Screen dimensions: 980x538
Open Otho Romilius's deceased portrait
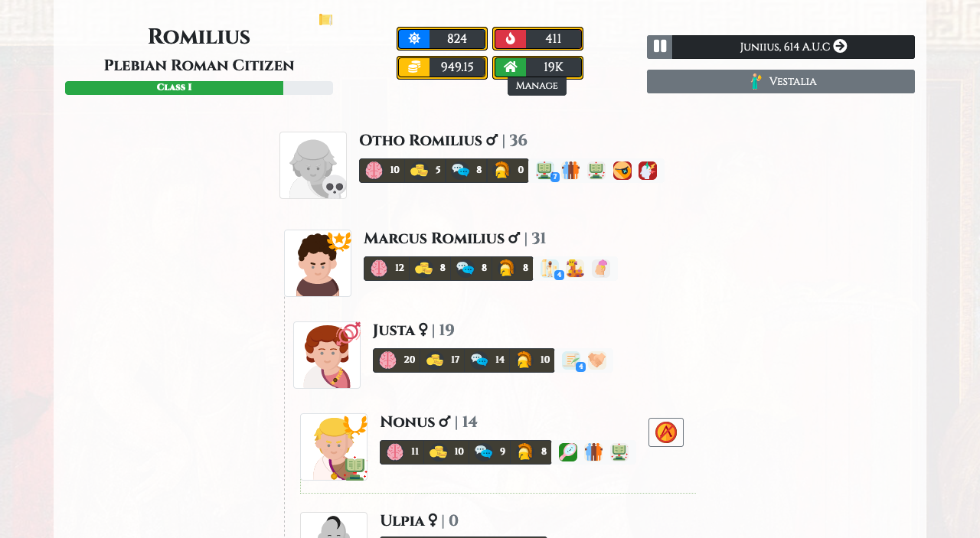click(313, 165)
